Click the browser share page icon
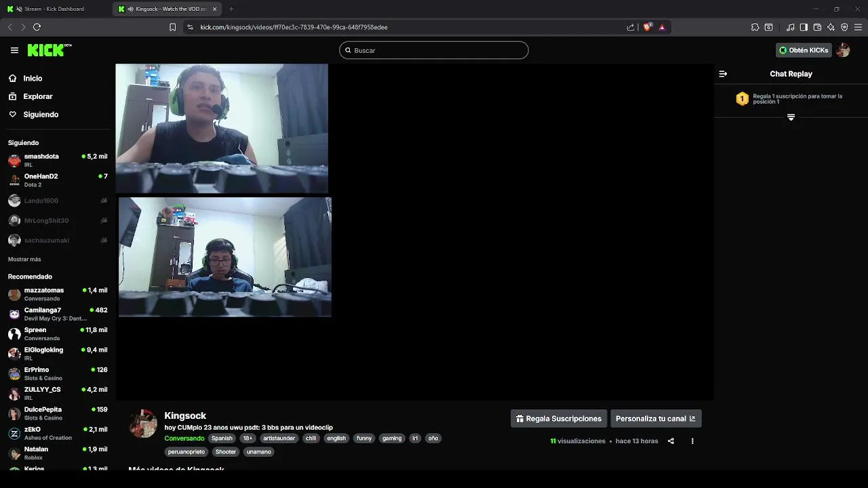 point(631,27)
